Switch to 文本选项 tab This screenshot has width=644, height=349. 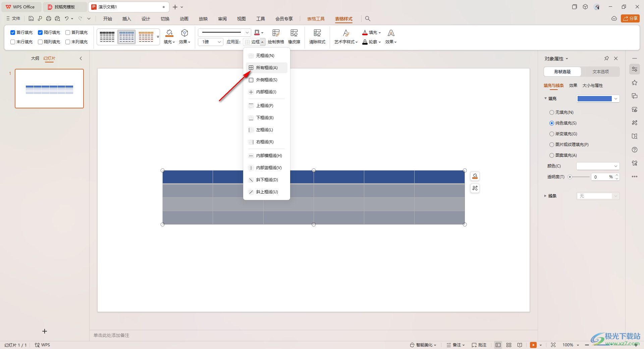point(600,71)
